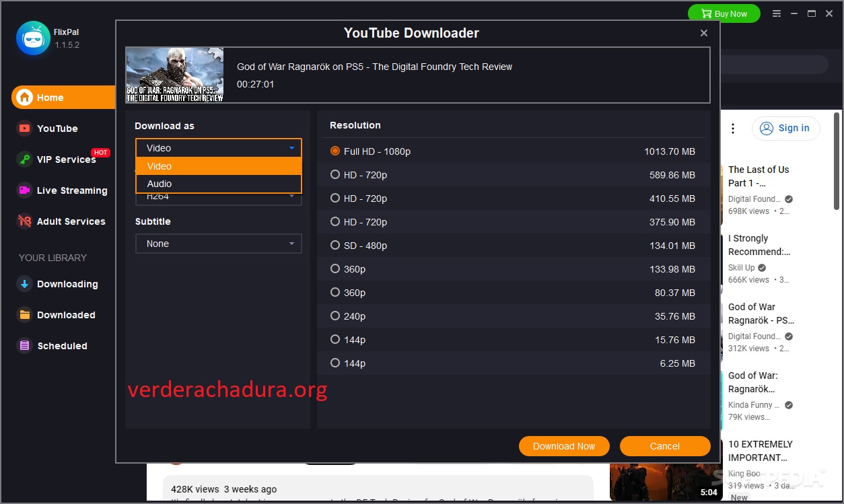Open 10 EXTREMELY IMPORTANT video link
Screen dimensions: 844x504
(761, 451)
